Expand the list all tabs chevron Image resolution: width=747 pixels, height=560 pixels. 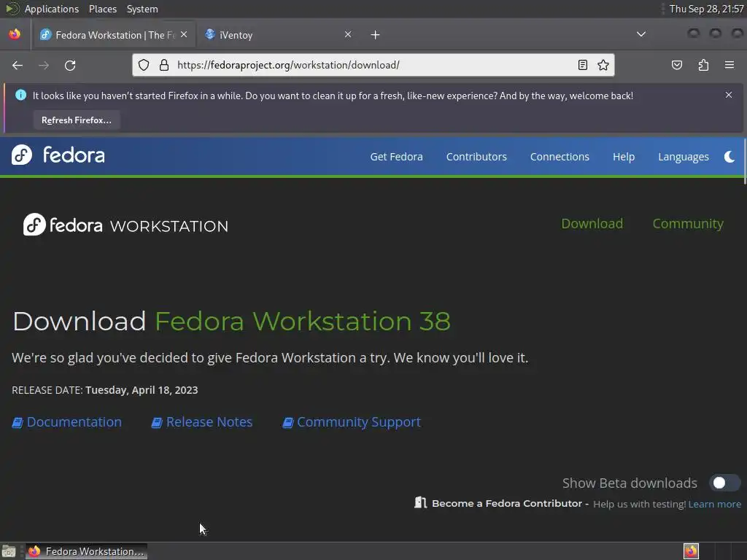point(640,34)
